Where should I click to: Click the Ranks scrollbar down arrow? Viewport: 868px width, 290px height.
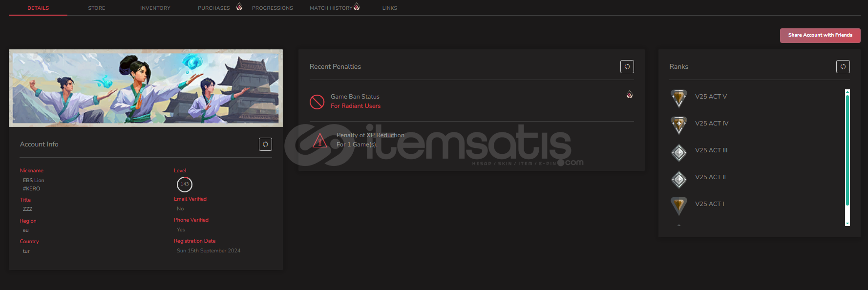[x=847, y=224]
